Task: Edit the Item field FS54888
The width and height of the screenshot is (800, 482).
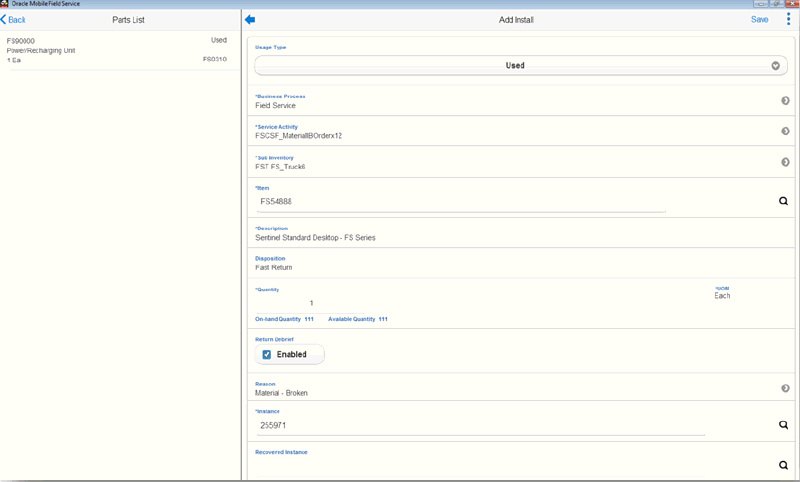Action: tap(461, 202)
